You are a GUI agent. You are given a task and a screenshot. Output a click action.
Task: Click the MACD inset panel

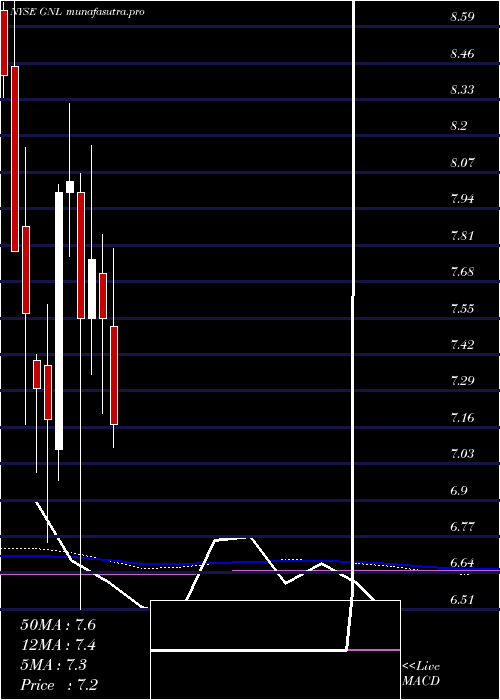click(275, 650)
